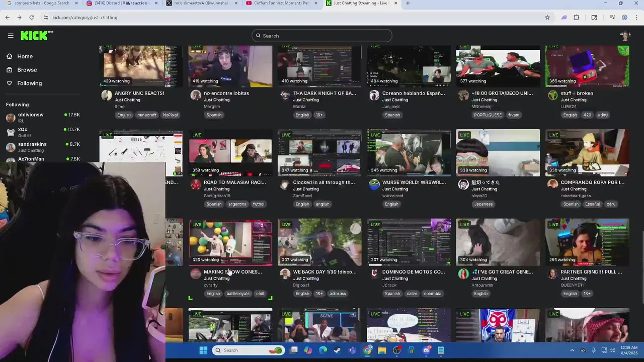The image size is (644, 362).
Task: Open Microsoft Teams from the taskbar
Action: 352,350
